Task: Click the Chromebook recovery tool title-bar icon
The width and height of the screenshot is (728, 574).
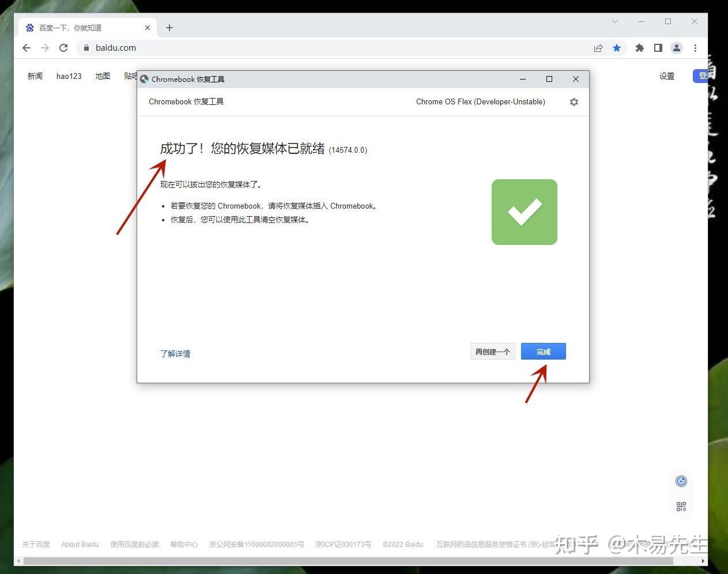Action: [144, 79]
